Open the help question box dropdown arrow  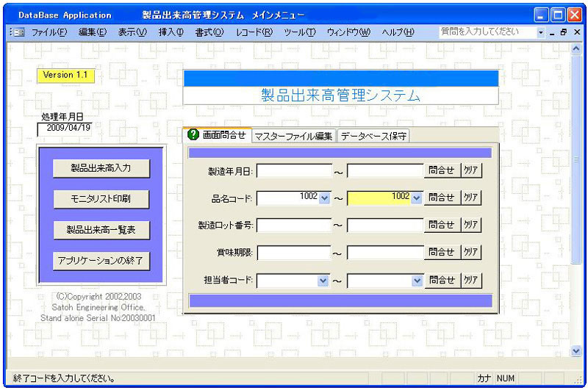(x=540, y=32)
